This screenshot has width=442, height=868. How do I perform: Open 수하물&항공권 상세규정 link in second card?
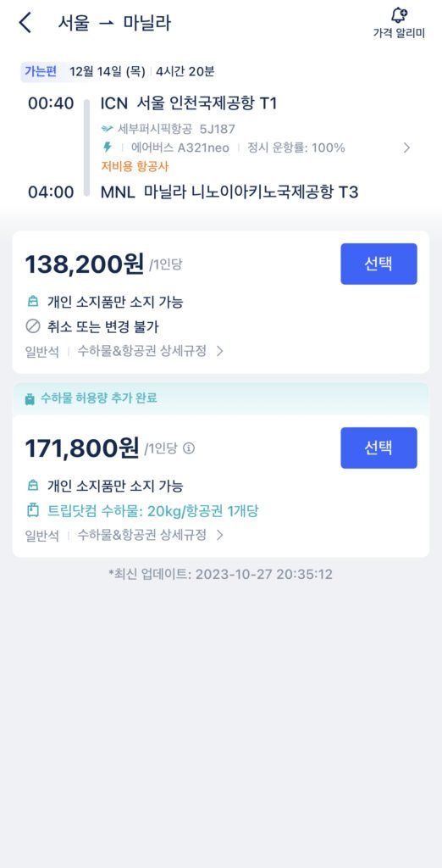[x=141, y=535]
